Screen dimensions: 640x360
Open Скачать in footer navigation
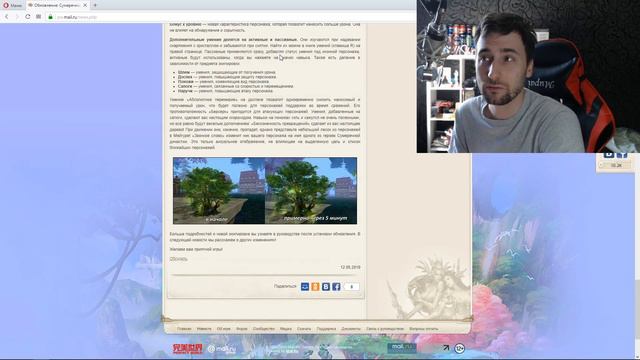[x=304, y=329]
